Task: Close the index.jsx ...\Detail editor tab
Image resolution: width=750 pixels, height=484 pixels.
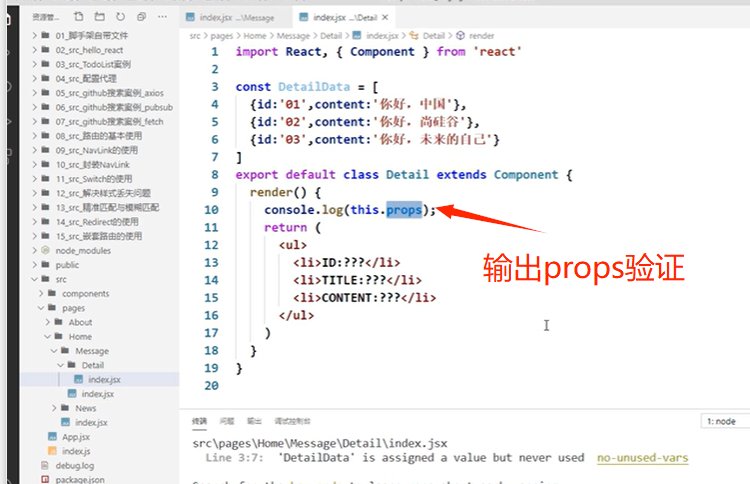Action: tap(386, 17)
